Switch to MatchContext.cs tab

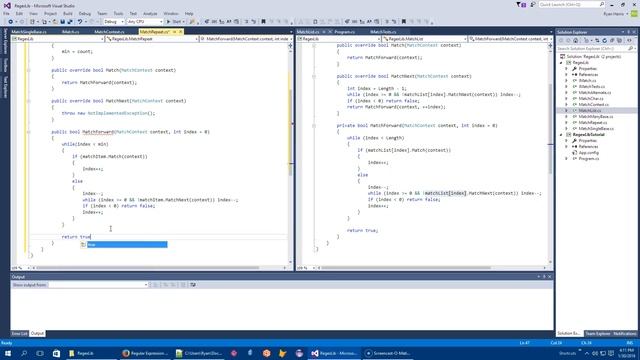(109, 32)
